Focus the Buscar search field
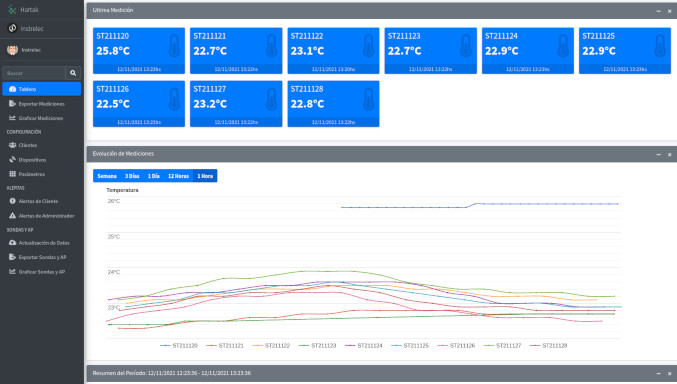Image resolution: width=677 pixels, height=384 pixels. [34, 73]
